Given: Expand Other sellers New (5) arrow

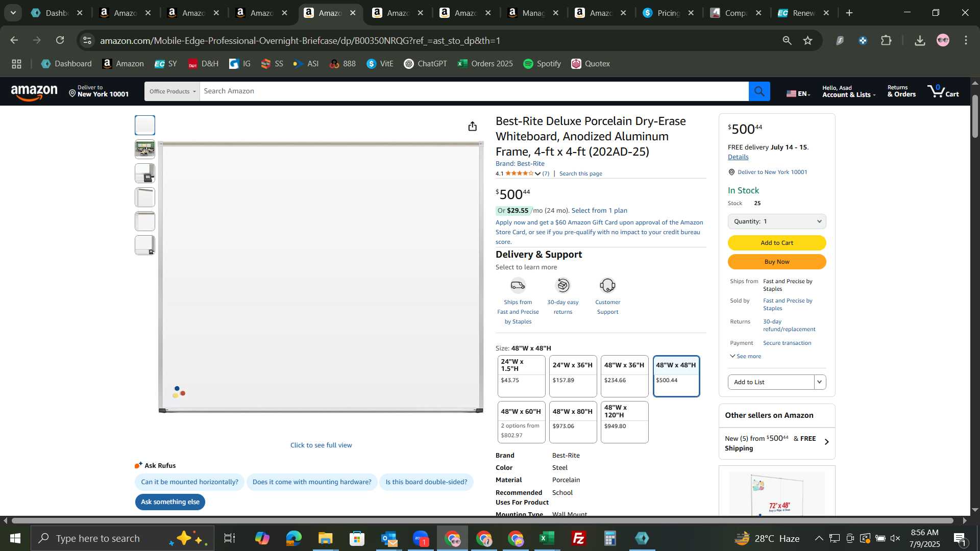Looking at the screenshot, I should pyautogui.click(x=827, y=442).
